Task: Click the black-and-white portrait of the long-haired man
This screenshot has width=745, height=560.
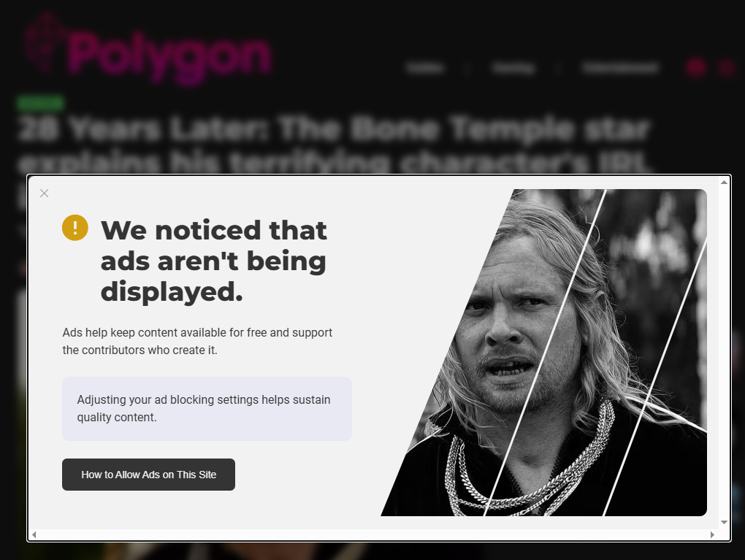Action: tap(543, 353)
